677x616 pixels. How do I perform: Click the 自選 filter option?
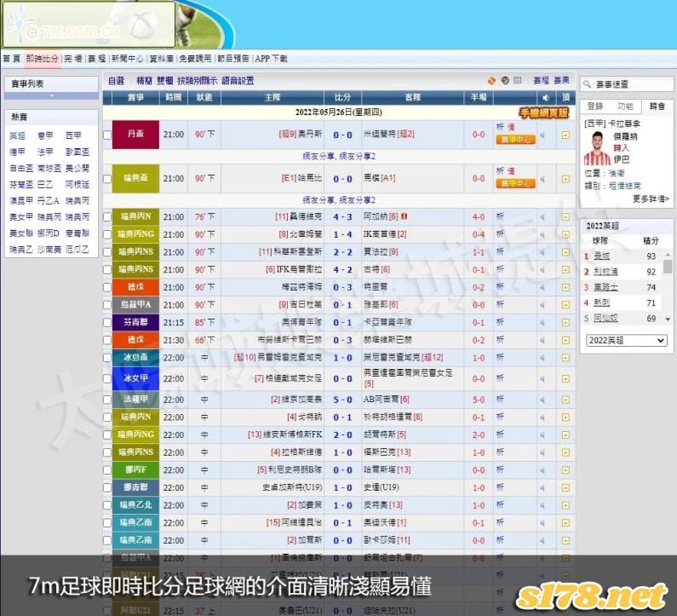click(116, 81)
